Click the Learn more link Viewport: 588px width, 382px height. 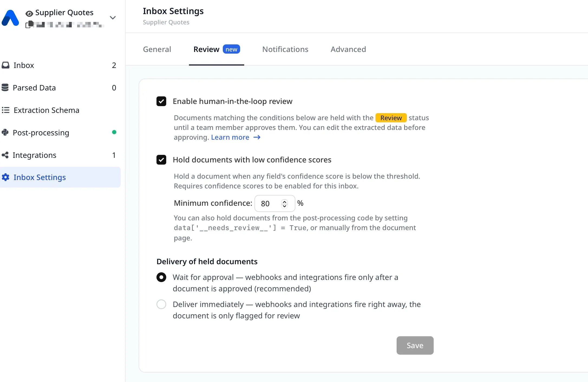coord(230,138)
